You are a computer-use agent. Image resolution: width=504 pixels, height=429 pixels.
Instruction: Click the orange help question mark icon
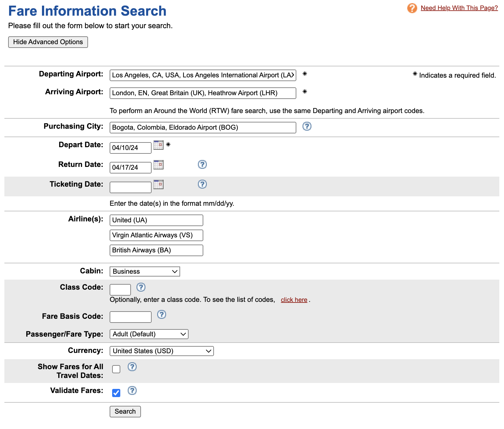click(x=412, y=8)
